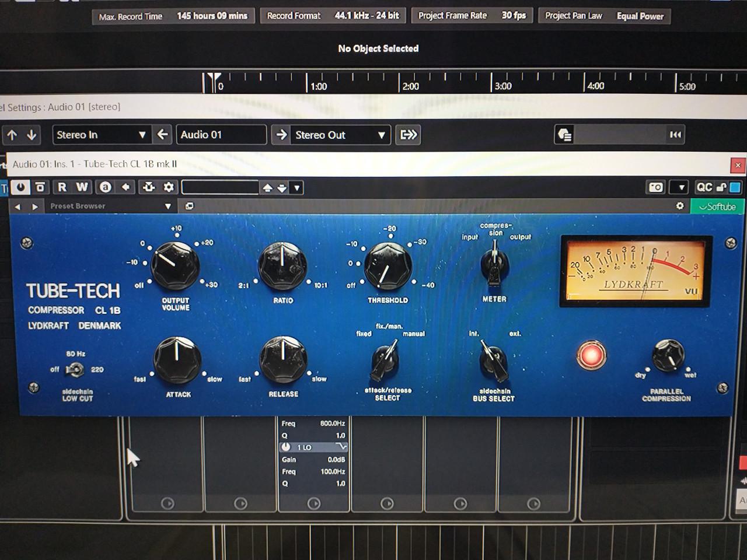
Task: Enable Write automation with W button
Action: pyautogui.click(x=82, y=187)
